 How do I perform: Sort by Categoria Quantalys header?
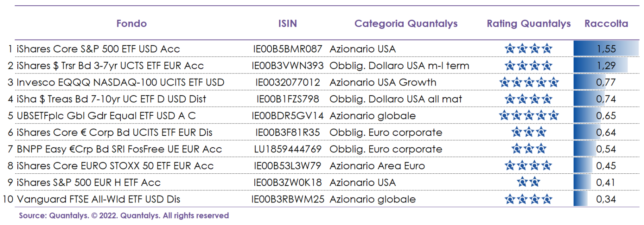pos(406,23)
